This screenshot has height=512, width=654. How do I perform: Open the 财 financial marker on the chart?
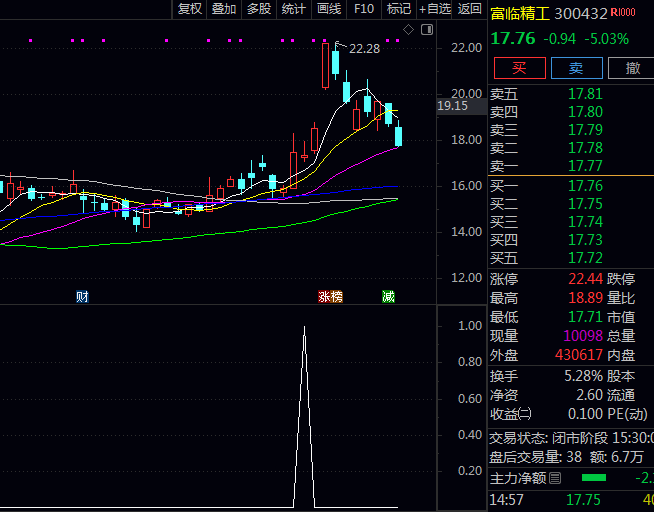pyautogui.click(x=82, y=297)
